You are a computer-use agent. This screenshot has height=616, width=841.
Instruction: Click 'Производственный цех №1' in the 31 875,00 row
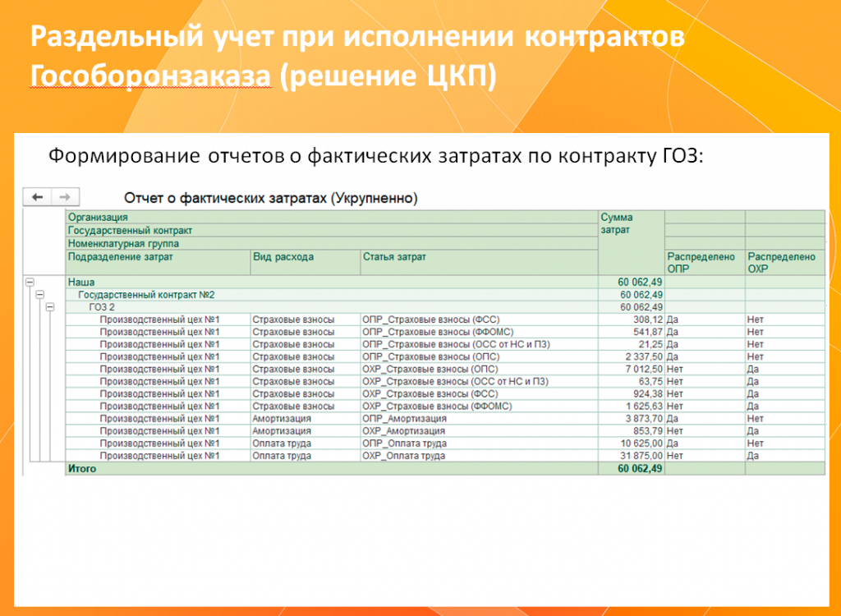click(x=159, y=456)
